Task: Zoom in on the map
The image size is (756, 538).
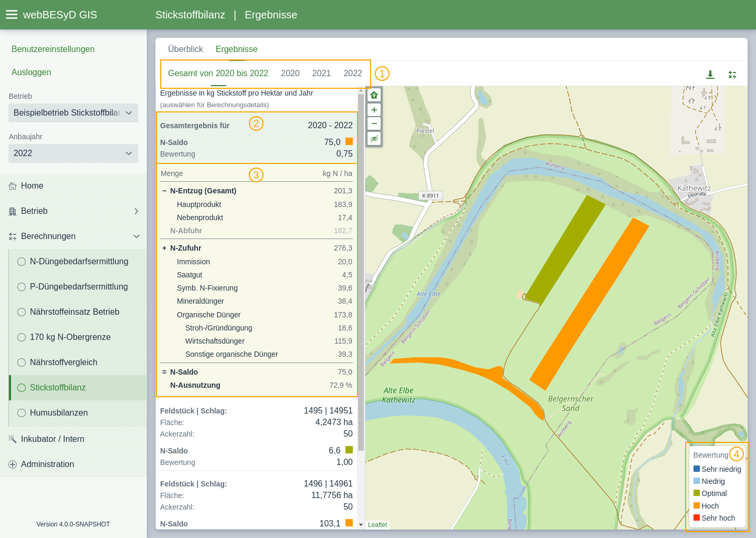Action: (374, 110)
